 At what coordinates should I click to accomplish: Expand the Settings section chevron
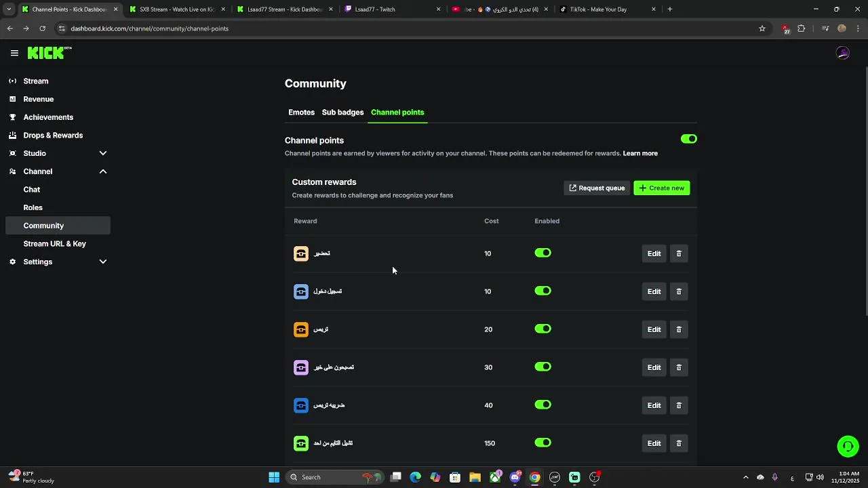pyautogui.click(x=103, y=262)
